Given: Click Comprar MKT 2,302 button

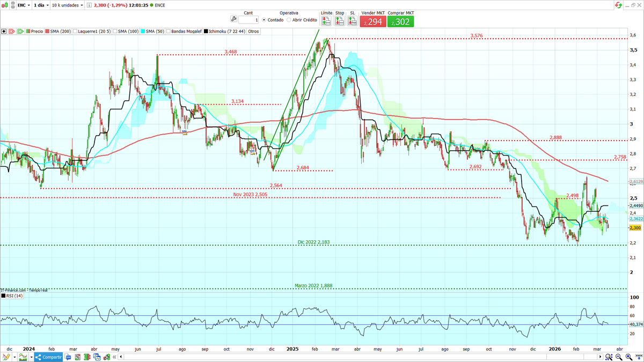Looking at the screenshot, I should coord(400,22).
